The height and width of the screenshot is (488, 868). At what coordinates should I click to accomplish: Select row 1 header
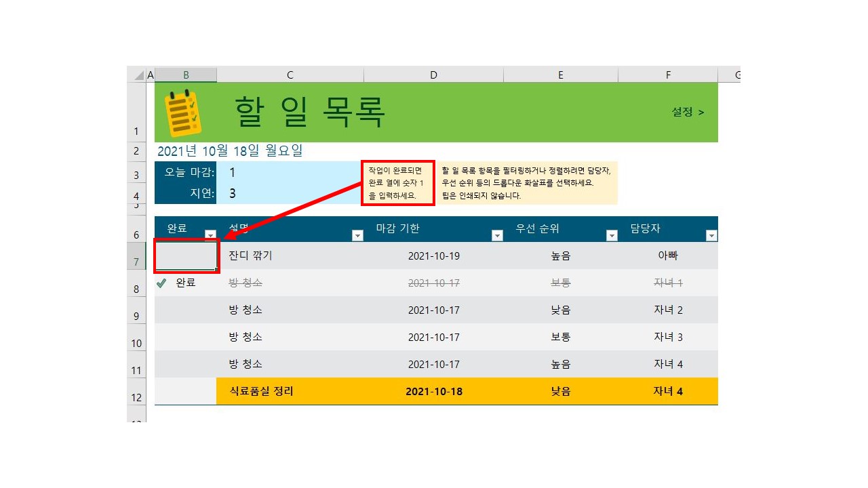tap(136, 113)
